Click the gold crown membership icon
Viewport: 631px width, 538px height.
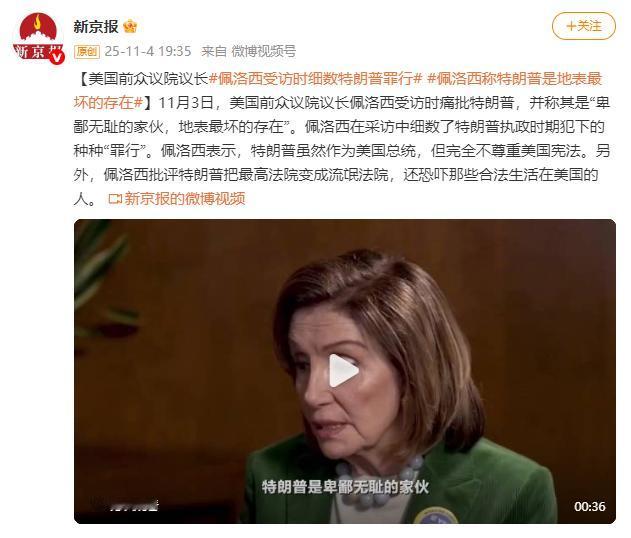tap(130, 27)
